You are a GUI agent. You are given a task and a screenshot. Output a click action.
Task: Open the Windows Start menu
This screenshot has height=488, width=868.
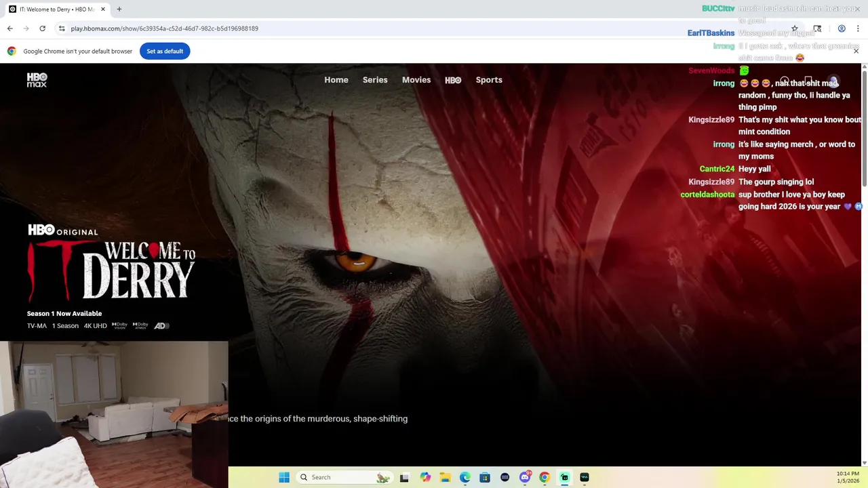(x=284, y=477)
